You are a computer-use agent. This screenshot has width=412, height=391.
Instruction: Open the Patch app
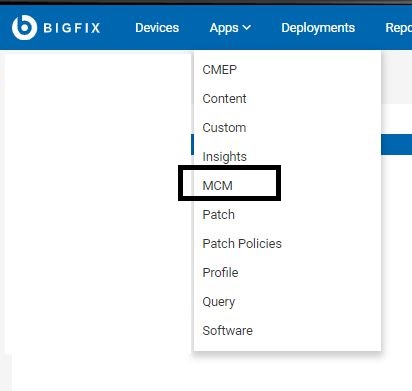coord(219,214)
